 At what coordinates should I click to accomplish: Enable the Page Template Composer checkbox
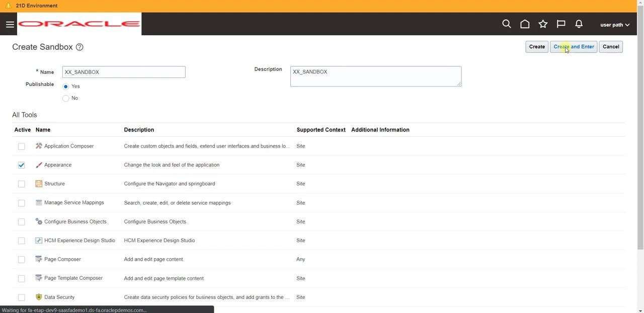pyautogui.click(x=21, y=278)
